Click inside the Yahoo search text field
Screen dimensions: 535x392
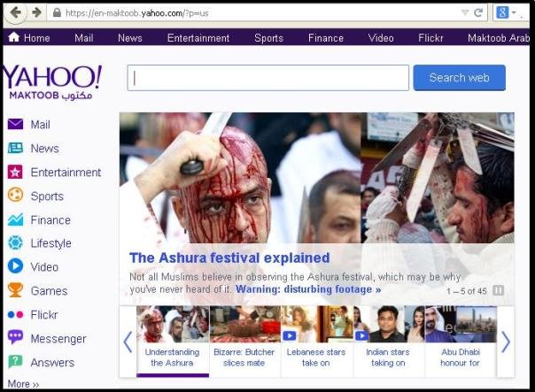click(267, 78)
